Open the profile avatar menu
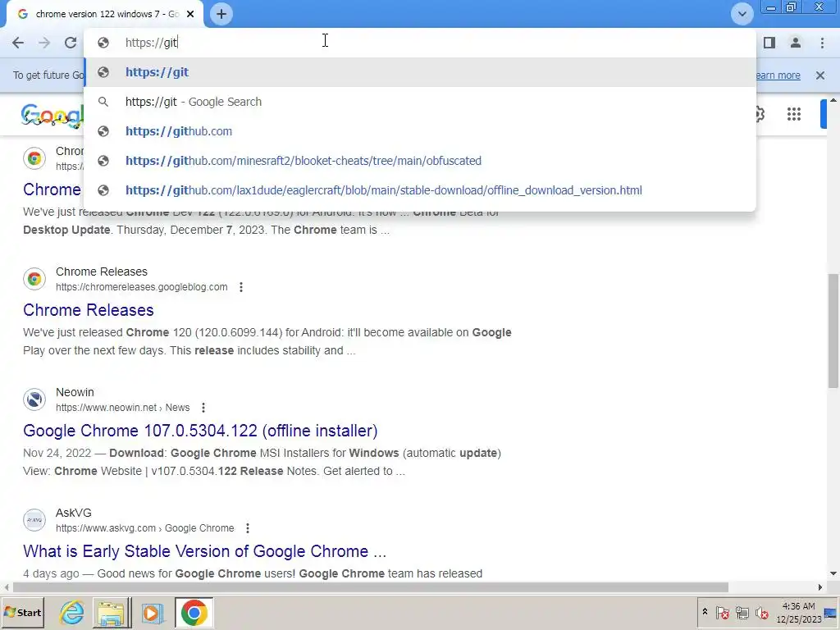The width and height of the screenshot is (840, 630). point(796,43)
